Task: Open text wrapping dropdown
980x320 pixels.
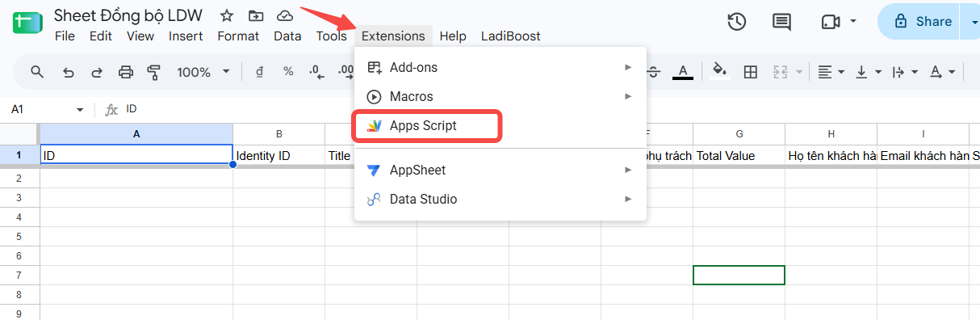Action: pos(905,72)
